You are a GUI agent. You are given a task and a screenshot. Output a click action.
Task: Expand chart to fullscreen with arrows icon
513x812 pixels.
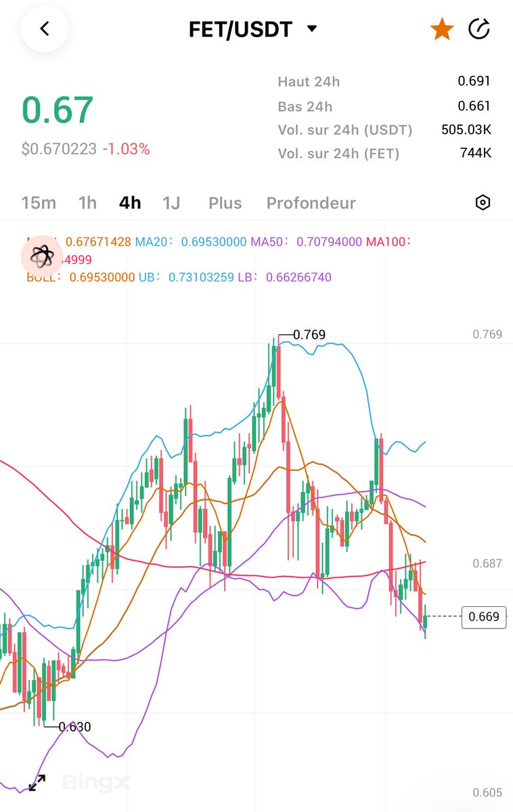tap(37, 783)
